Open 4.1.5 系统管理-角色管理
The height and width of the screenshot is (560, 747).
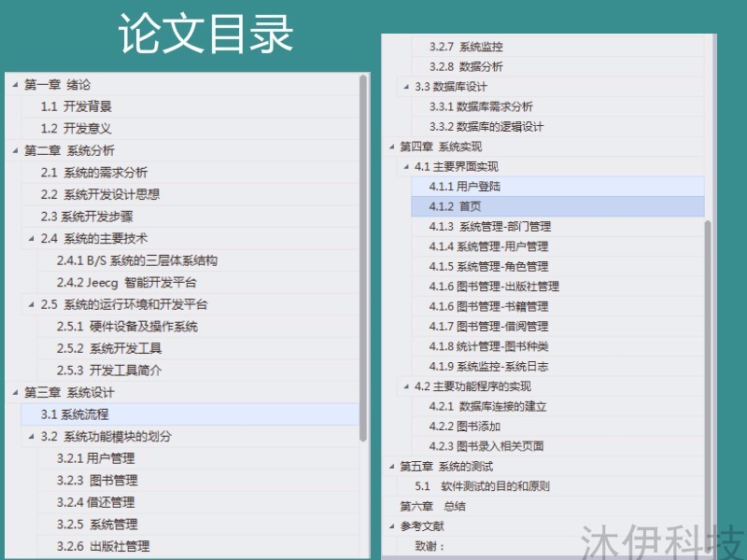[x=488, y=266]
